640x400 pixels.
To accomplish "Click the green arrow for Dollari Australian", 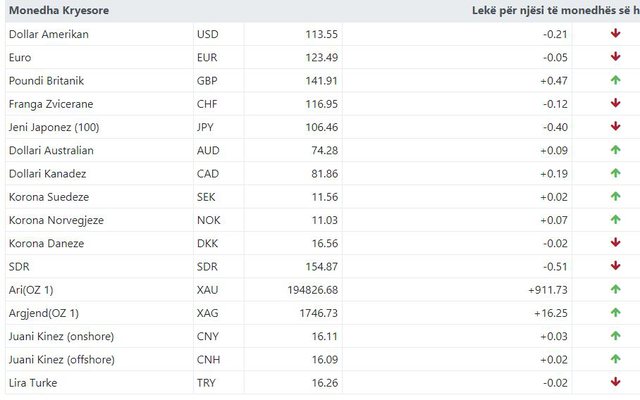I will (x=616, y=150).
